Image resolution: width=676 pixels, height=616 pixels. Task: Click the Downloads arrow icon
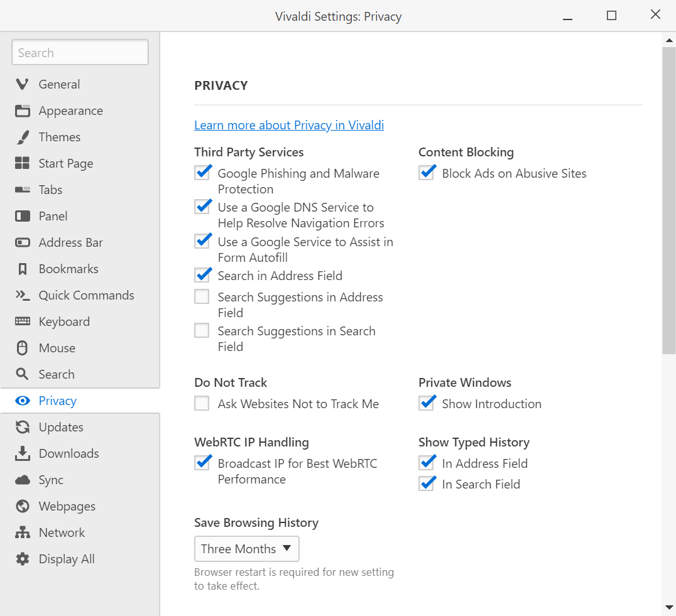[23, 453]
